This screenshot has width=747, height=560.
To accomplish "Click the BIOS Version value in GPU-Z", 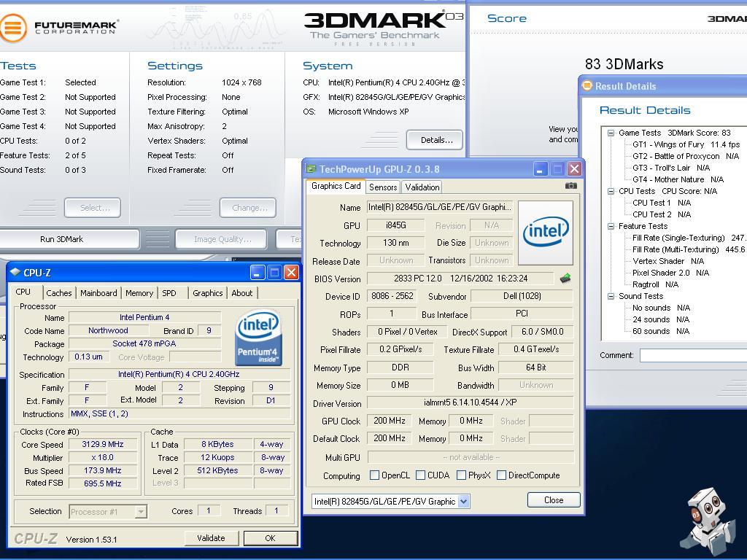I will pyautogui.click(x=460, y=278).
